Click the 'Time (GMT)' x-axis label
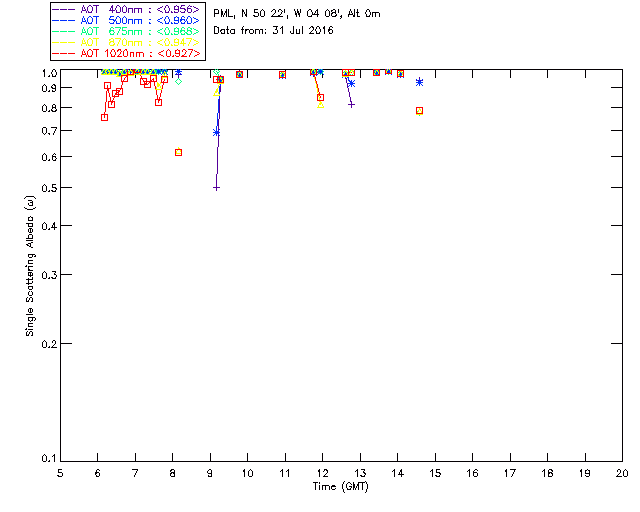640x512 pixels. [341, 486]
